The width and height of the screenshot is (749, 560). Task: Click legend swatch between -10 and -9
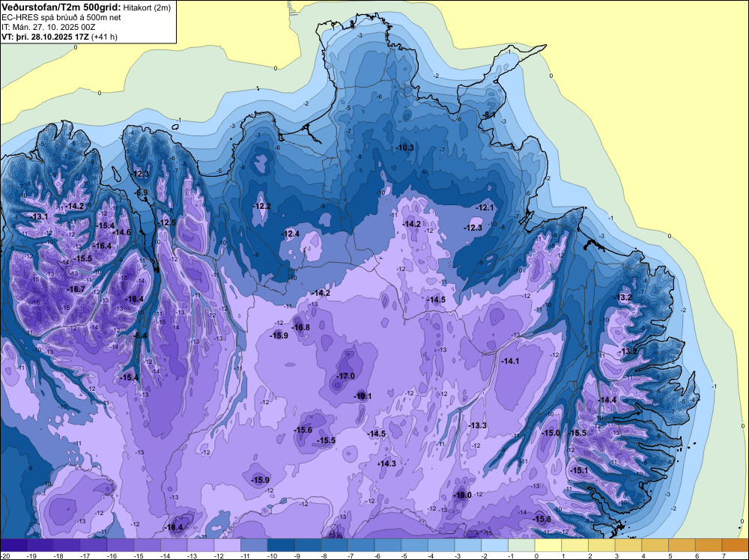coord(282,545)
